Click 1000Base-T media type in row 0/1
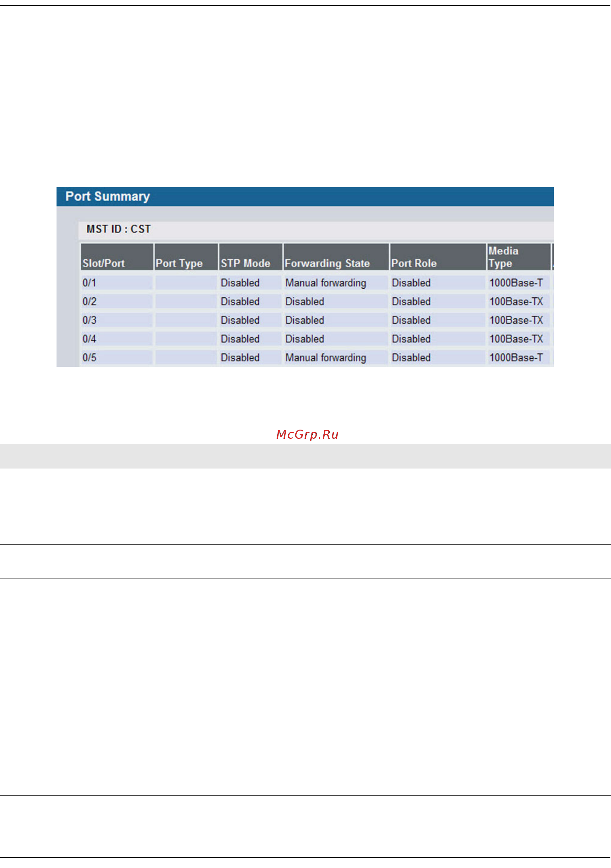Image resolution: width=611 pixels, height=868 pixels. [516, 283]
